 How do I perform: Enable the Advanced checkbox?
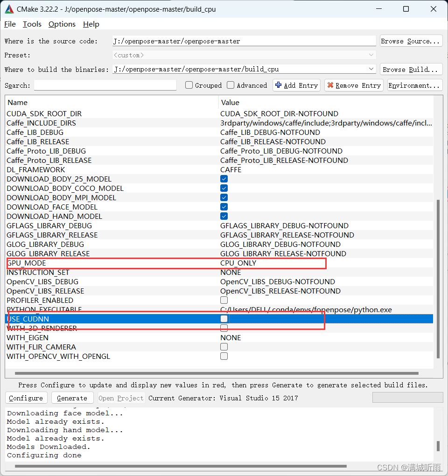coord(230,85)
